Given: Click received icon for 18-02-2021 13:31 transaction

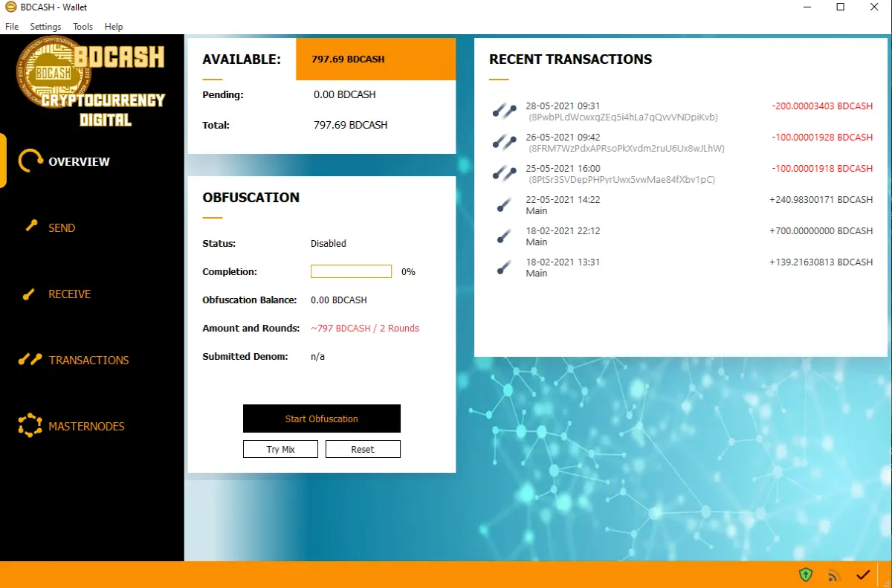Looking at the screenshot, I should pyautogui.click(x=503, y=268).
